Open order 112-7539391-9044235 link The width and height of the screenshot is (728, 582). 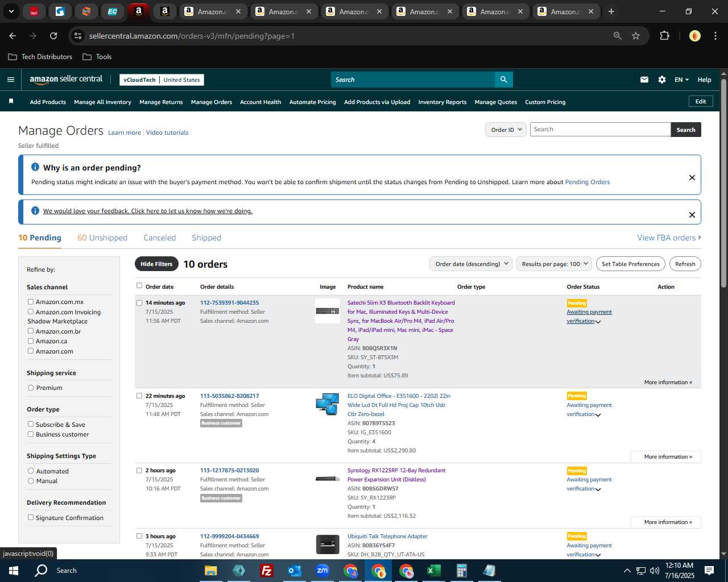[x=229, y=303]
